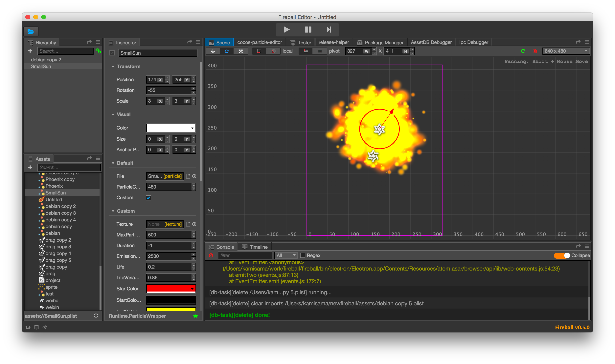
Task: Choose the pivot handle position icon
Action: (x=306, y=51)
